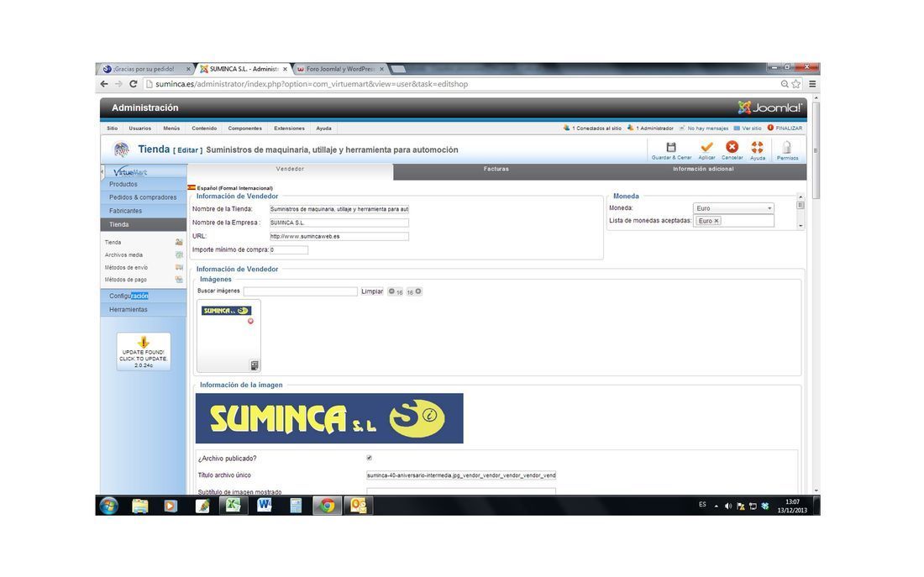The width and height of the screenshot is (924, 577).
Task: Click the previous 16 images button
Action: point(396,291)
